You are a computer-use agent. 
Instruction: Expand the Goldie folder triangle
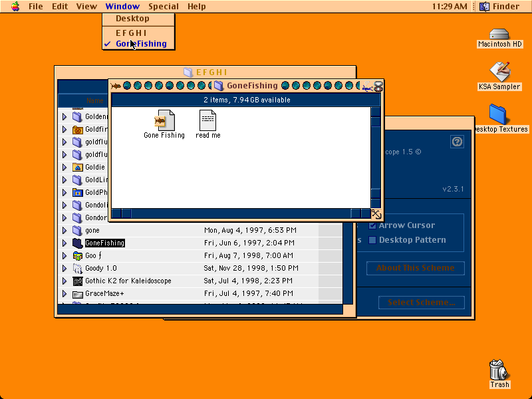pyautogui.click(x=65, y=168)
